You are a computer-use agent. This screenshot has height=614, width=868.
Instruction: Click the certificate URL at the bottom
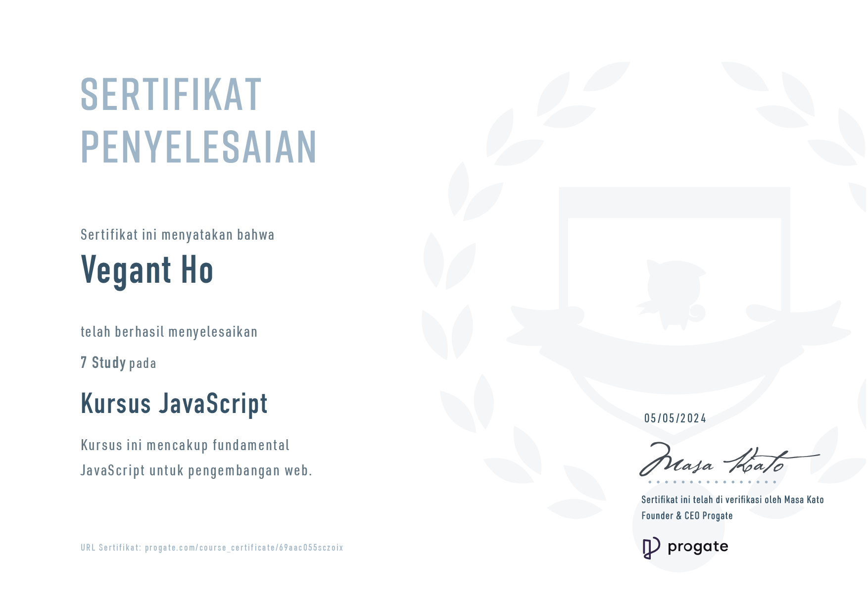(x=244, y=548)
